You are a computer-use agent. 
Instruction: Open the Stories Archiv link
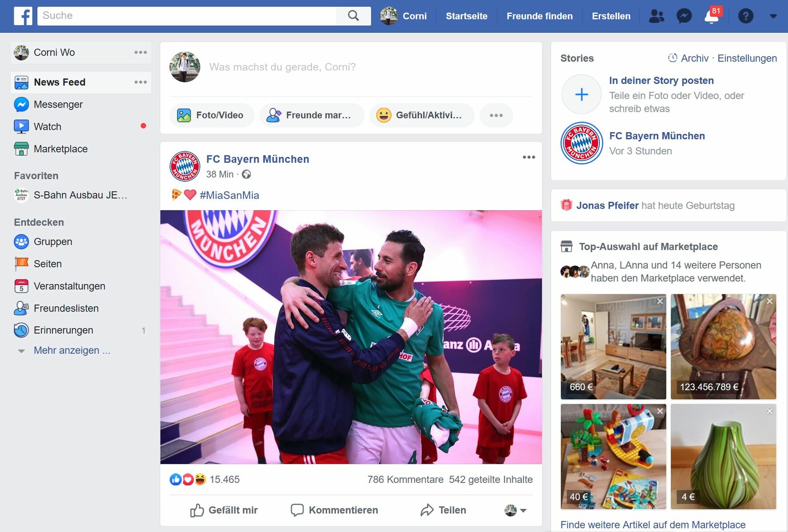[688, 58]
